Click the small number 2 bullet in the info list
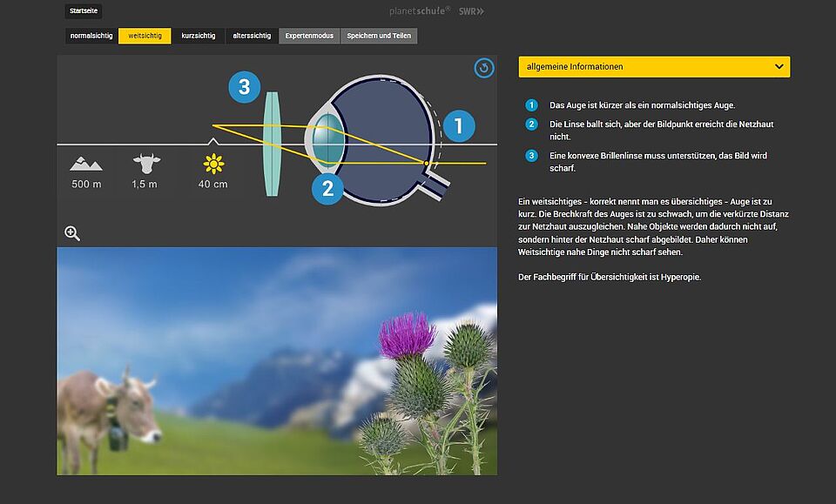Screen dimensions: 836x504 click(x=531, y=124)
